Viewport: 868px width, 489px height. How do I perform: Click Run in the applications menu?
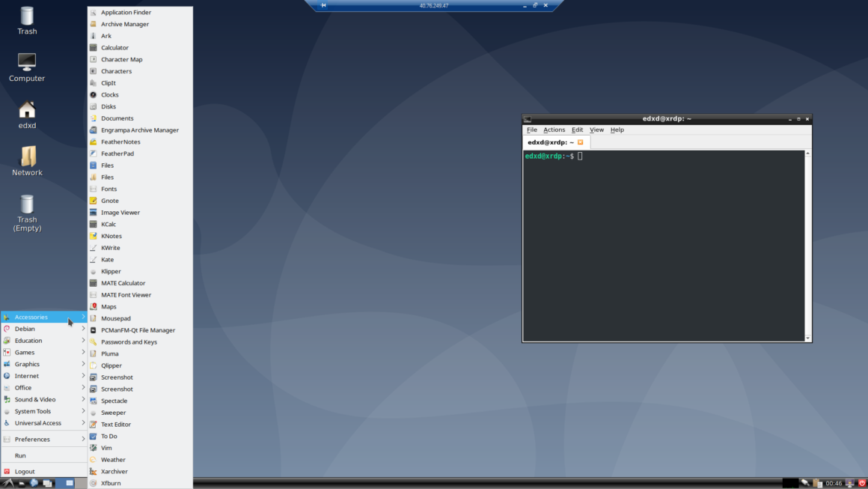21,455
